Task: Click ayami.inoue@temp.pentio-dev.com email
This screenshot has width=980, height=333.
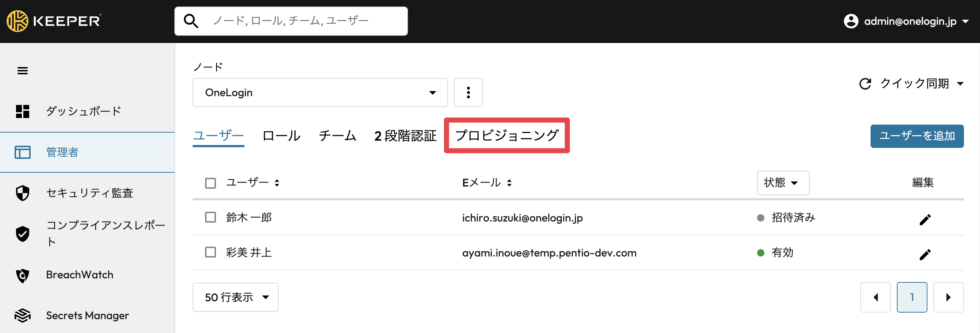Action: click(x=549, y=253)
